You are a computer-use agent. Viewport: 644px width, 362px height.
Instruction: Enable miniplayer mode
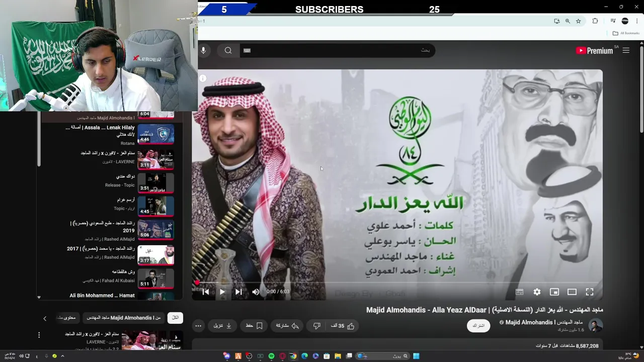click(x=554, y=292)
